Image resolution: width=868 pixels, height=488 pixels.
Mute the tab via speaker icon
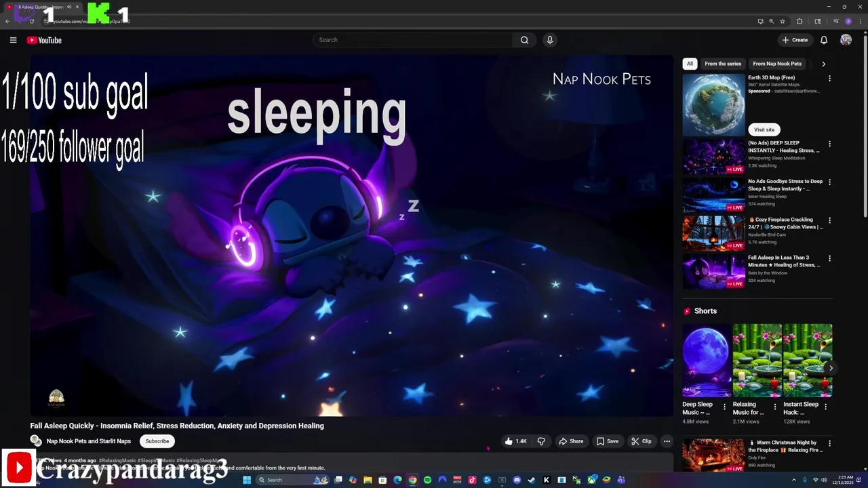point(68,7)
